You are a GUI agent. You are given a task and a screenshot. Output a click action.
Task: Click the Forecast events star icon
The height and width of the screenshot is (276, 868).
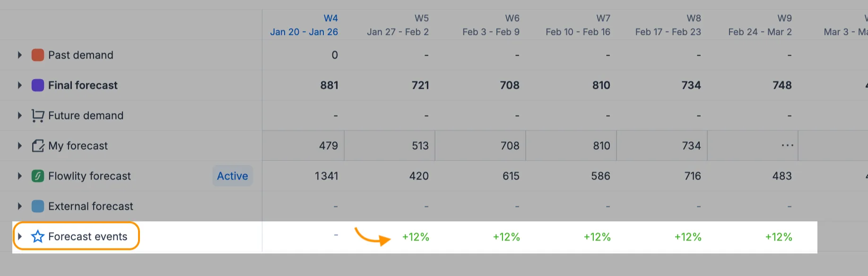(x=38, y=236)
